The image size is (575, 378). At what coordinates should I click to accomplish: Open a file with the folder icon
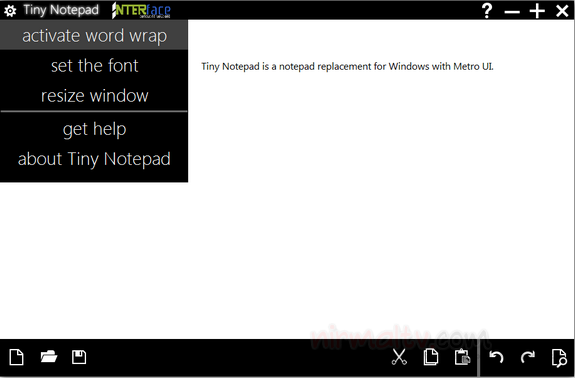(48, 356)
